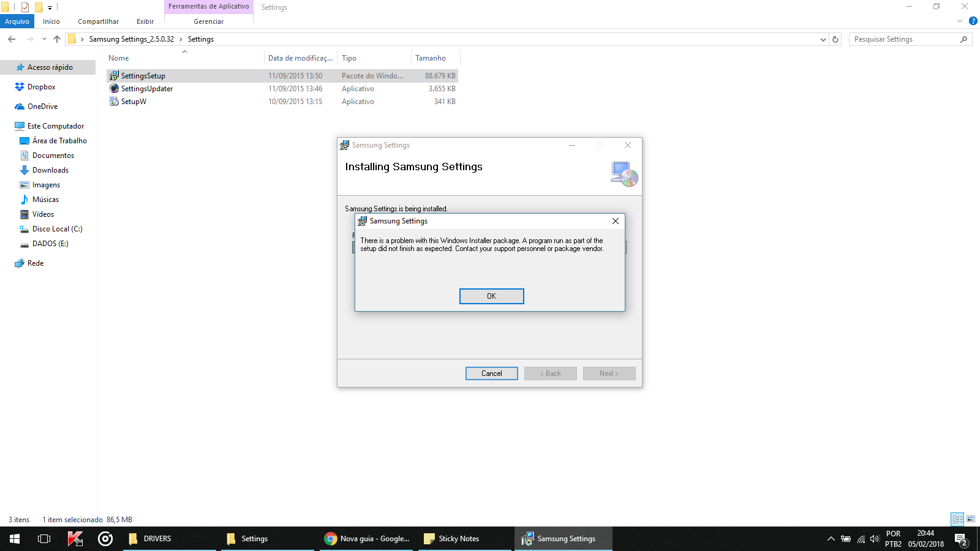
Task: Click the 3.655 KB size cell
Action: coord(442,89)
